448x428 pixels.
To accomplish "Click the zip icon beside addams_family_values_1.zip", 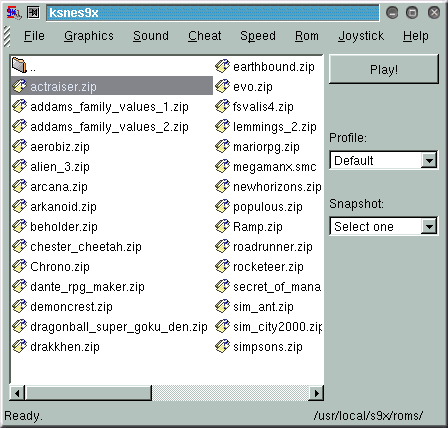I will point(19,107).
